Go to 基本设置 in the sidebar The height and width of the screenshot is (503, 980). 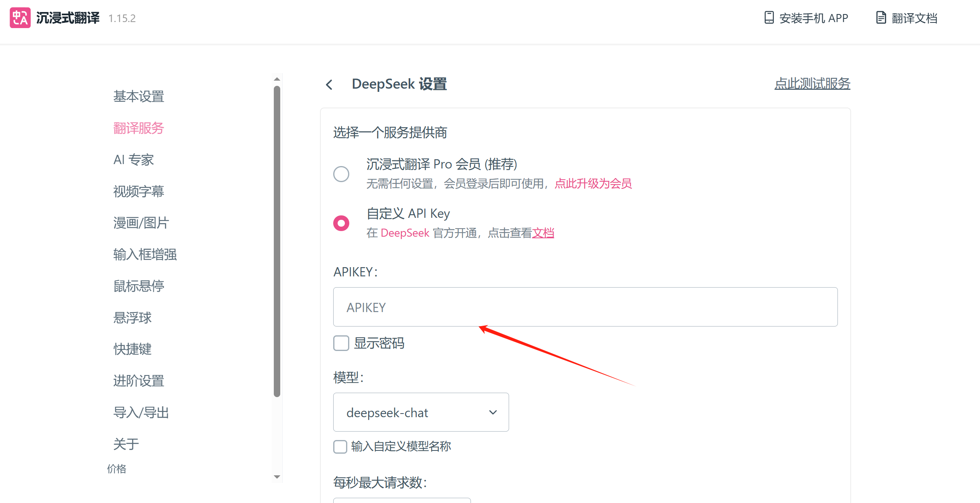tap(139, 97)
